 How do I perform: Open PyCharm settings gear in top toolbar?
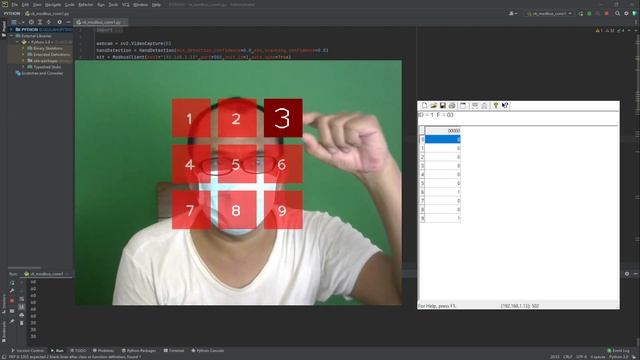click(x=626, y=13)
